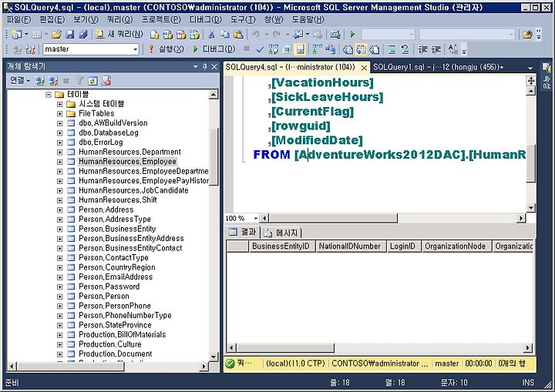Open the 연결 dropdown in Object Explorer
This screenshot has height=392, width=555.
[19, 81]
